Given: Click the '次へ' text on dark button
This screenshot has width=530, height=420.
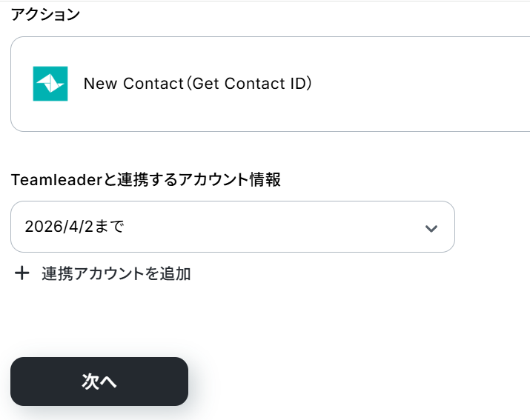Looking at the screenshot, I should [x=99, y=381].
